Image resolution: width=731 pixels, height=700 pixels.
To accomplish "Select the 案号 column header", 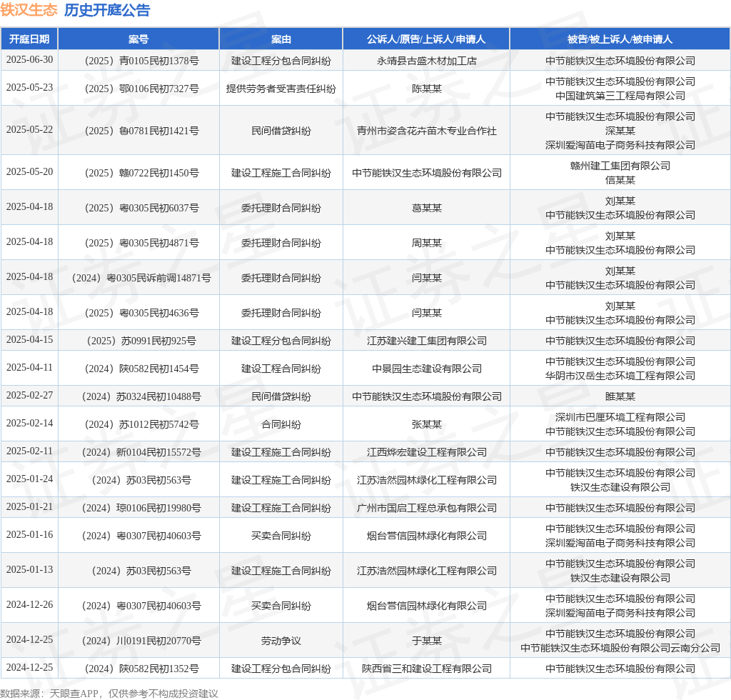I will pyautogui.click(x=138, y=39).
